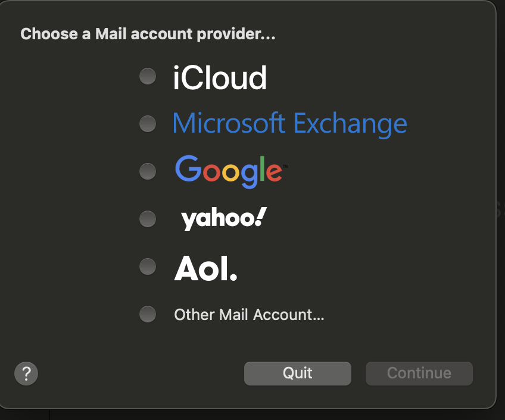
Task: Choose the Google radio button
Action: tap(147, 171)
